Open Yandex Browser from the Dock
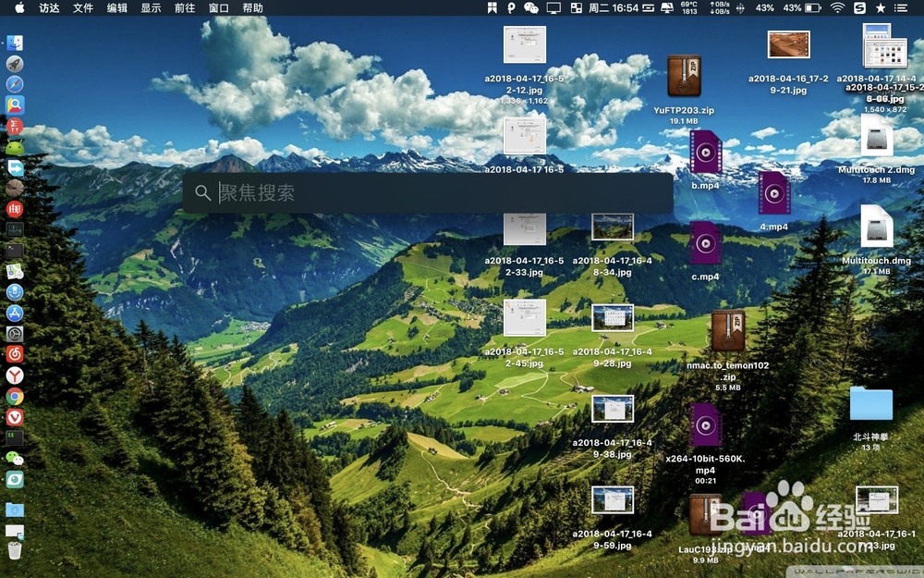The width and height of the screenshot is (924, 578). click(14, 375)
